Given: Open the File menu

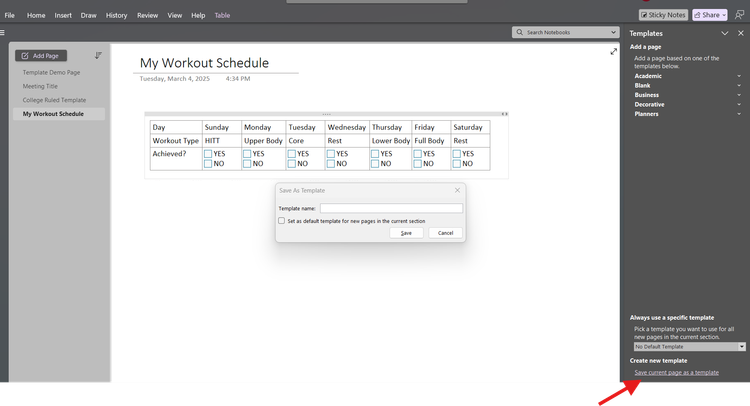Looking at the screenshot, I should [10, 15].
